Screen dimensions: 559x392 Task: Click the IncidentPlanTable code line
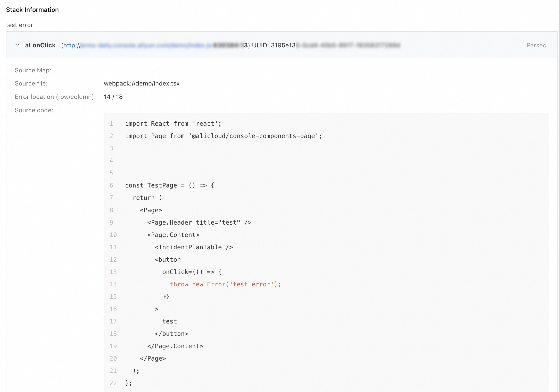194,247
